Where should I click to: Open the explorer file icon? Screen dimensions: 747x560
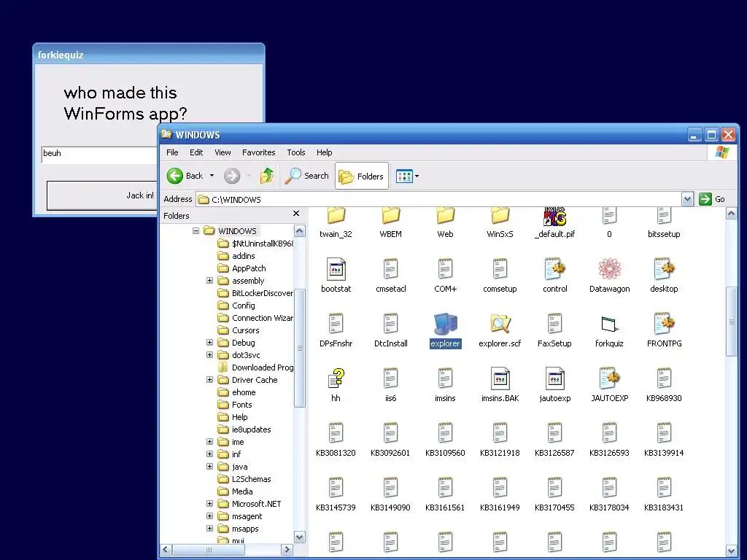[446, 324]
